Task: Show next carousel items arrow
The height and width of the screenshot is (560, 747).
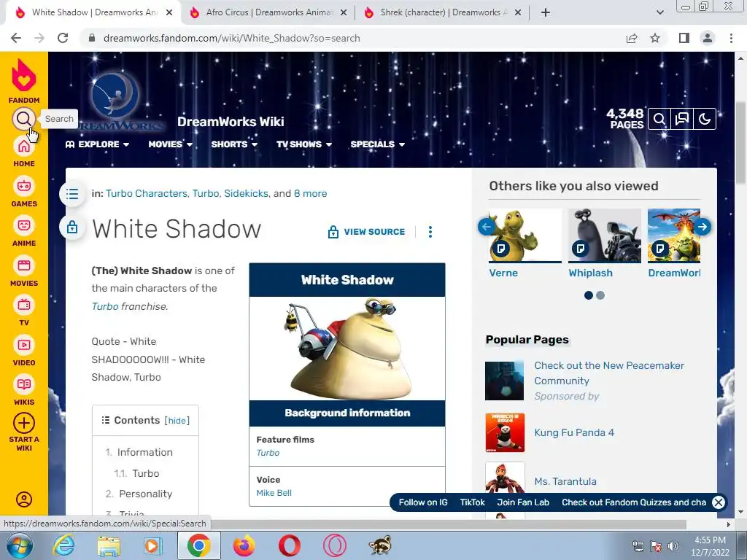Action: (703, 227)
